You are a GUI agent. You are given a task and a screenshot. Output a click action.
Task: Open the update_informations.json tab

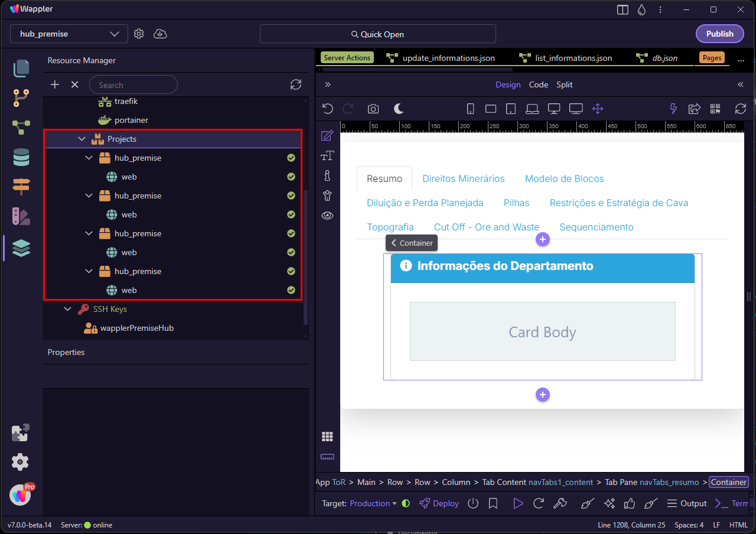441,58
